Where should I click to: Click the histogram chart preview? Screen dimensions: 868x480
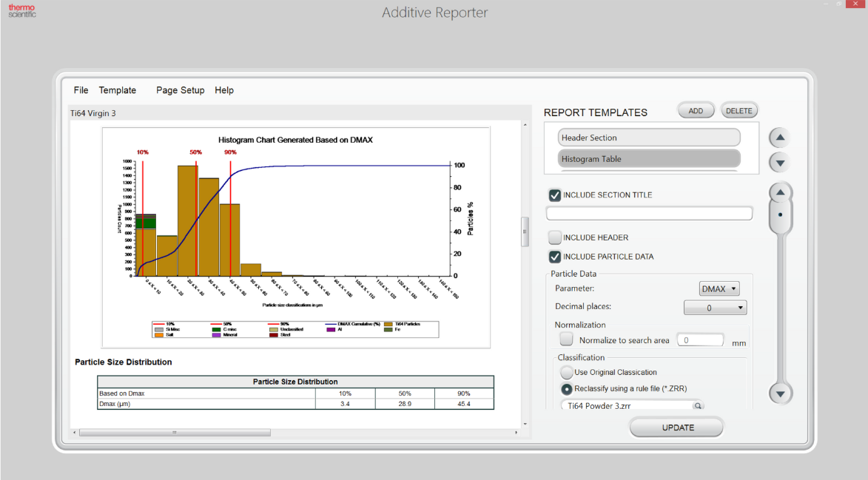click(x=296, y=238)
